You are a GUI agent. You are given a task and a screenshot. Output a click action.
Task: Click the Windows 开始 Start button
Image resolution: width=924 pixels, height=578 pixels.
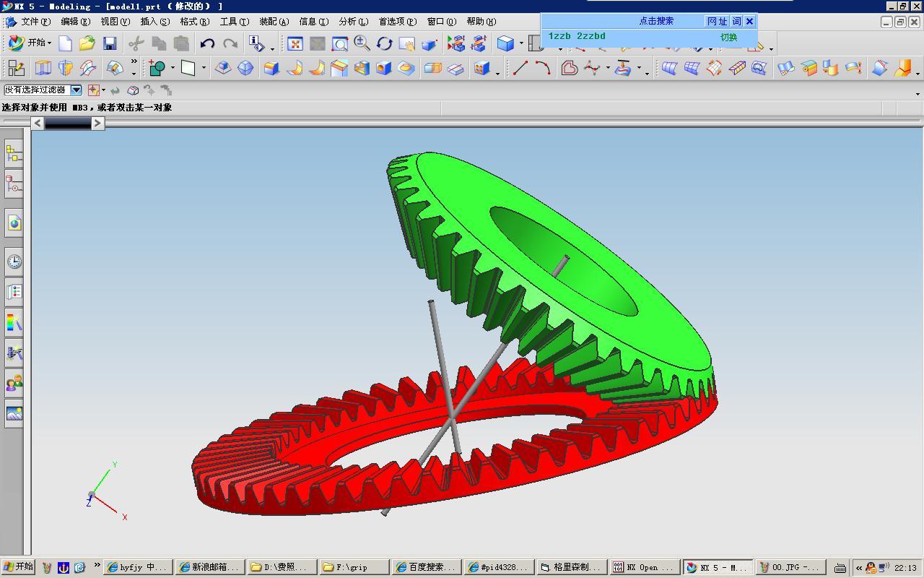click(x=18, y=567)
